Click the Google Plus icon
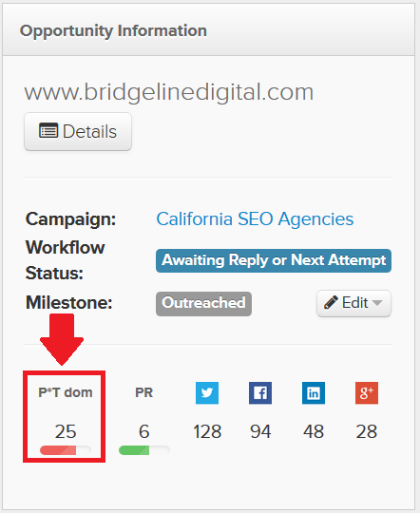This screenshot has height=513, width=420. 367,392
